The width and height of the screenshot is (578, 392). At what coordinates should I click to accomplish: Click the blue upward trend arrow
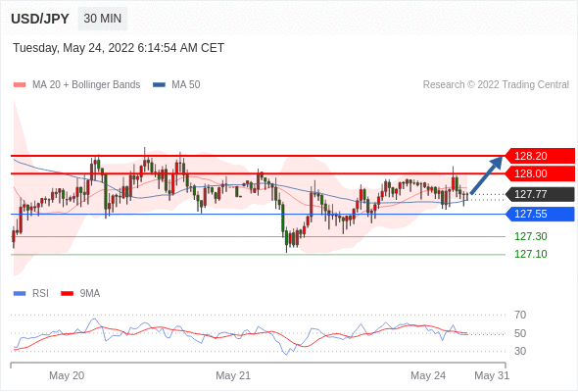click(487, 174)
